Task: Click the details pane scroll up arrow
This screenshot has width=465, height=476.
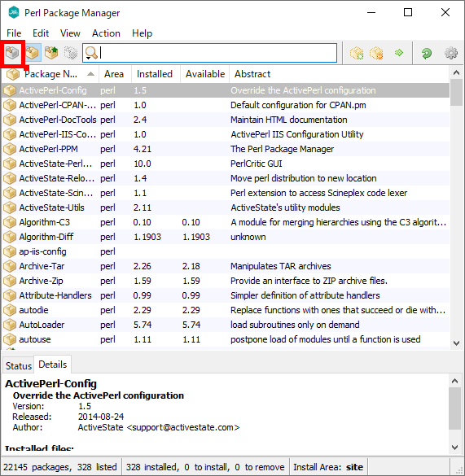Action: point(455,381)
